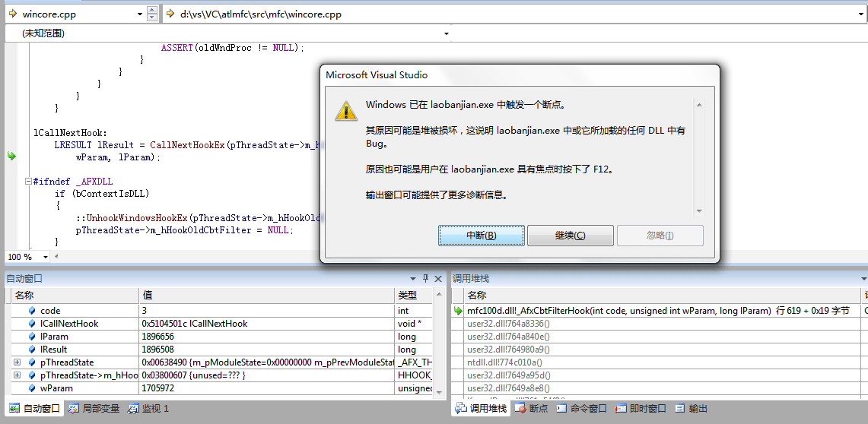Click the value 0x5104501c lCallNextHook
This screenshot has width=868, height=424.
[195, 324]
